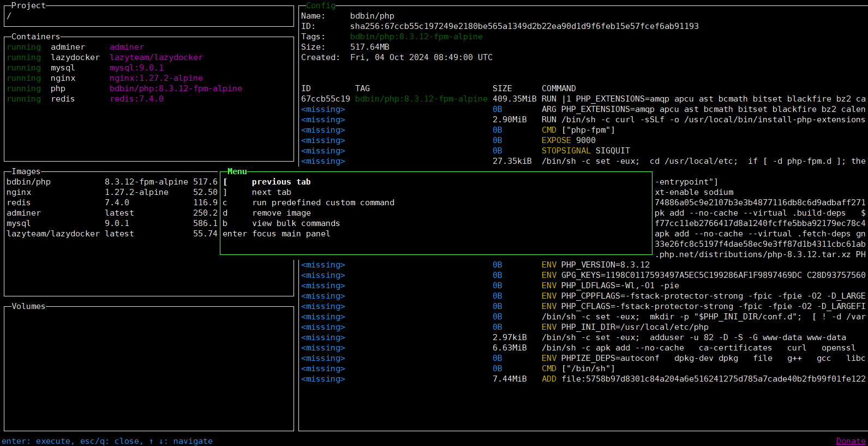Click the sha256 image ID value
Screen dimensions: 868x446
click(x=524, y=26)
